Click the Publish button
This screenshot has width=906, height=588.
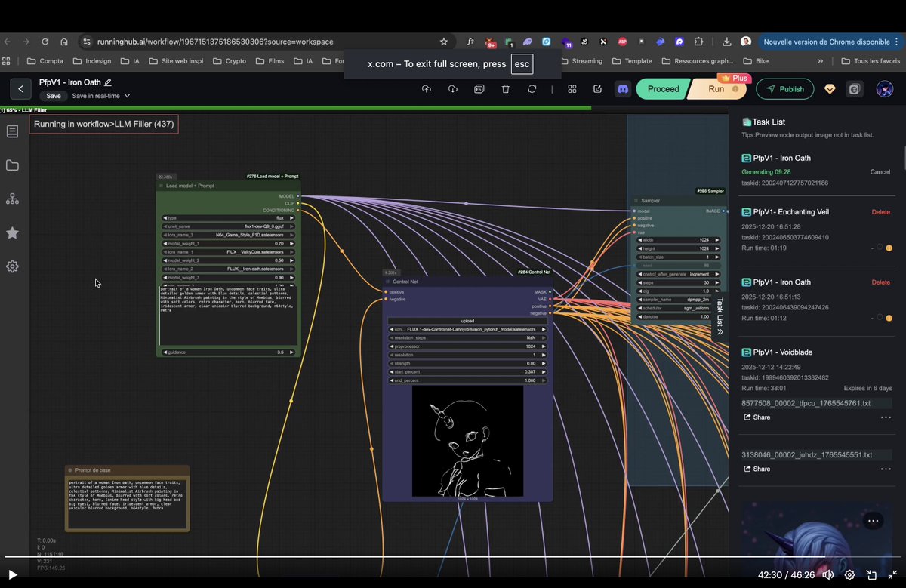coord(785,89)
